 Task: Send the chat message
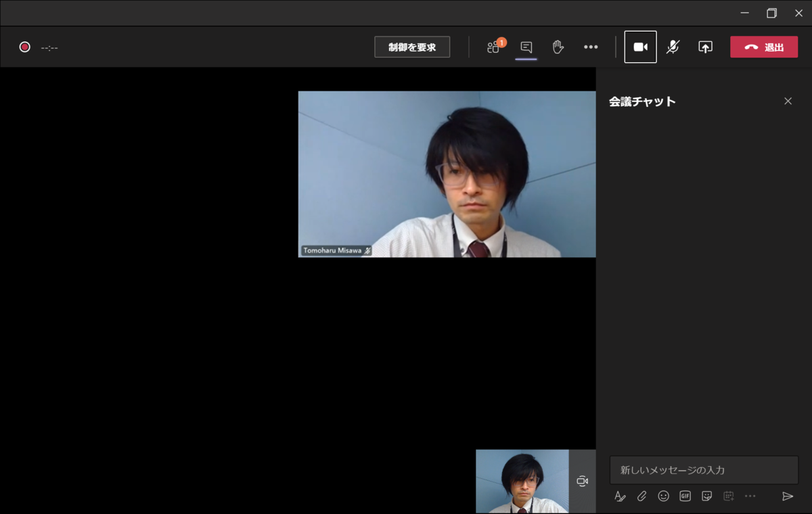787,496
